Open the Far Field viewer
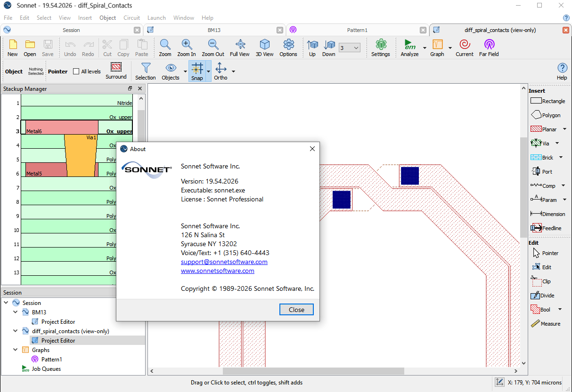Screen dimensions: 572x392 [489, 48]
